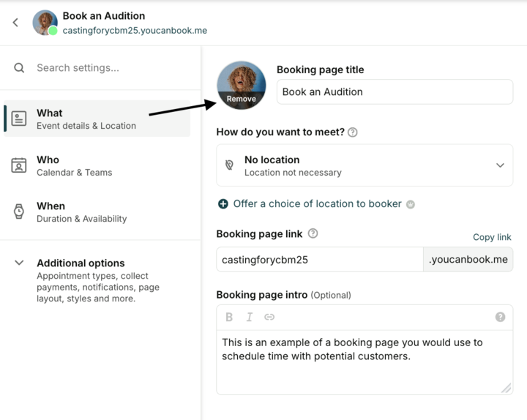Toggle italic formatting in the intro editor
The width and height of the screenshot is (527, 420).
(250, 317)
